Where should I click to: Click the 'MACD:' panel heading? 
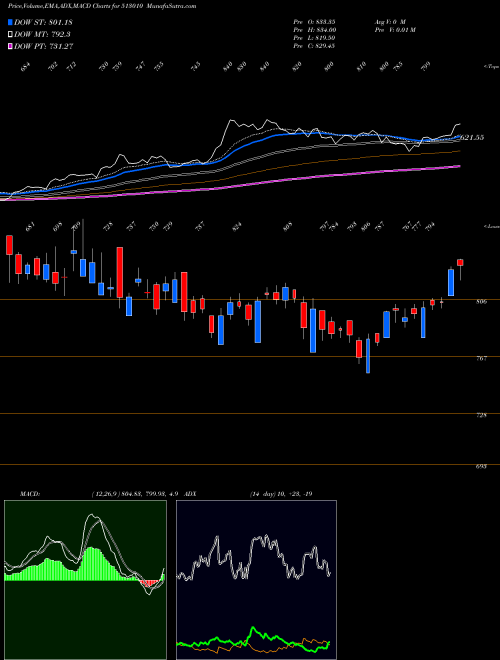(x=30, y=494)
